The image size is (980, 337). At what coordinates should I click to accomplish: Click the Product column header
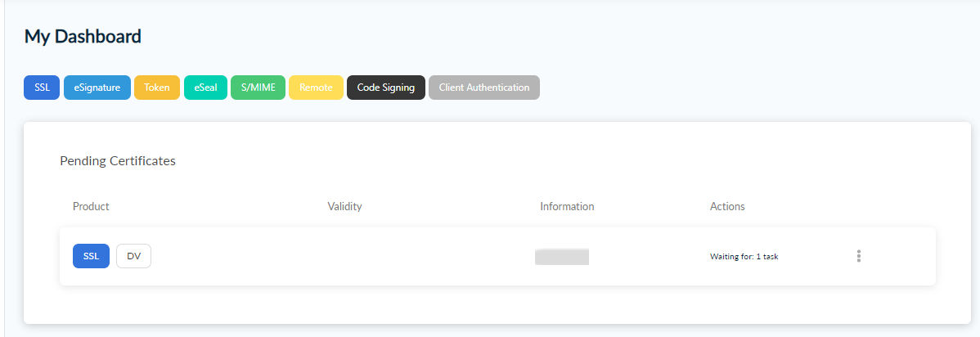[91, 206]
